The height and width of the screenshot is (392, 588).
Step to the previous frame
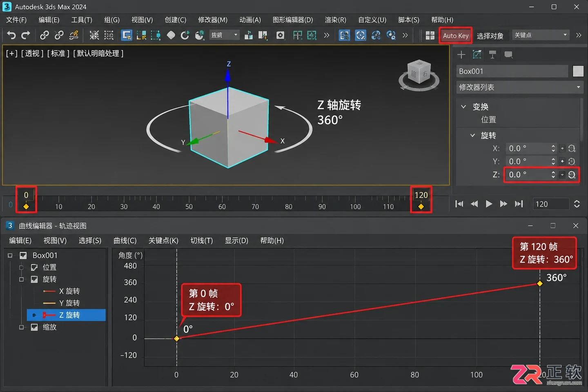(474, 204)
